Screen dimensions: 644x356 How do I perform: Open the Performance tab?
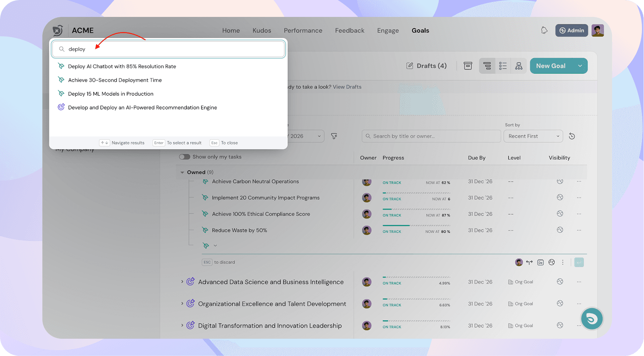coord(303,31)
